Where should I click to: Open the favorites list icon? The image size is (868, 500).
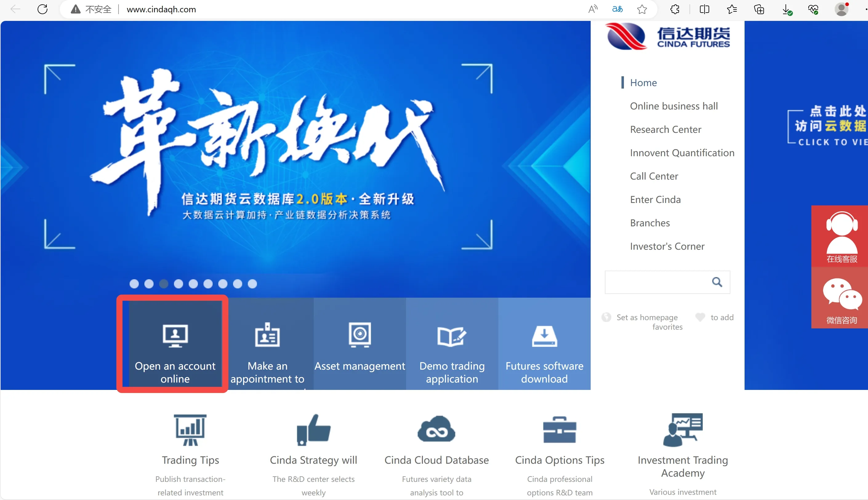pyautogui.click(x=732, y=9)
